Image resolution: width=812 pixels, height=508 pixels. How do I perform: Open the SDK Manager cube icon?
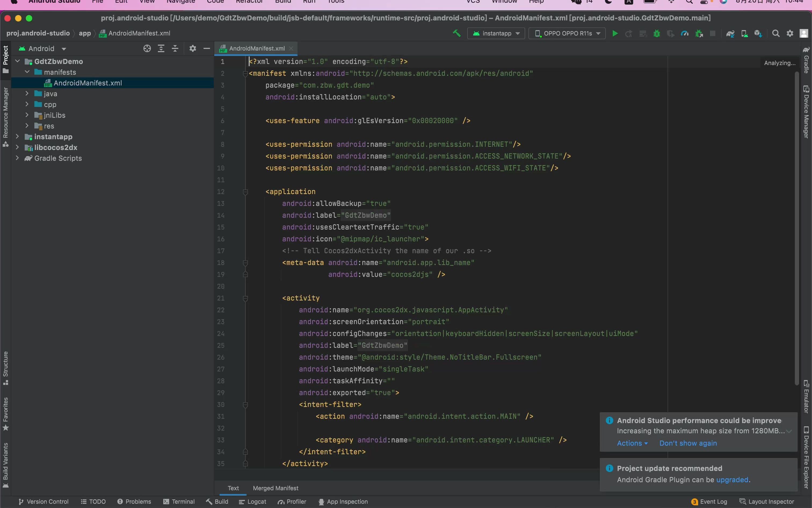click(758, 33)
